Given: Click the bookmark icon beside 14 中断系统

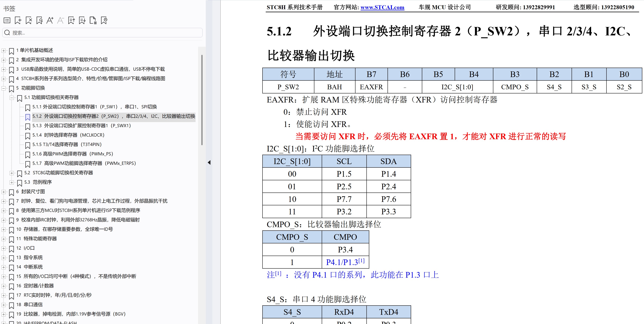Looking at the screenshot, I should click(x=12, y=268).
